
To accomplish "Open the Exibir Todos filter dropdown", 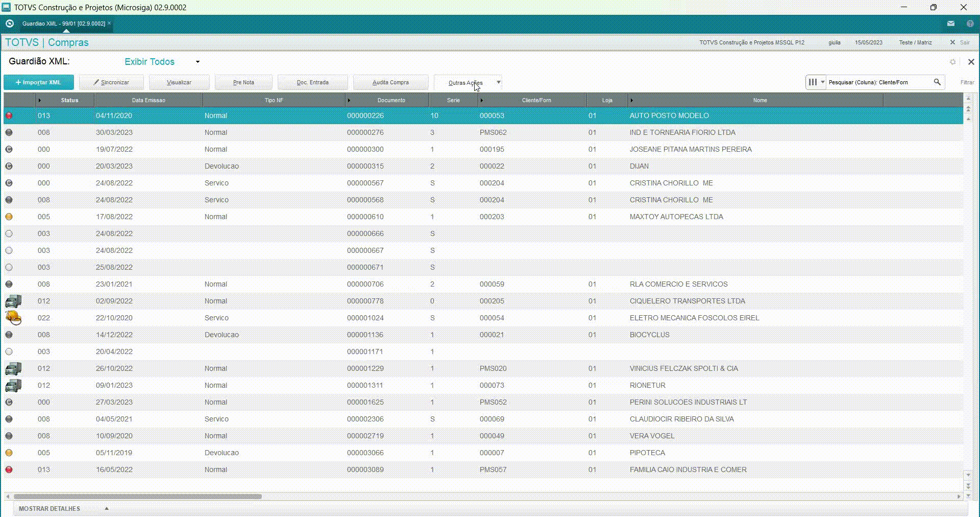I will pos(198,62).
